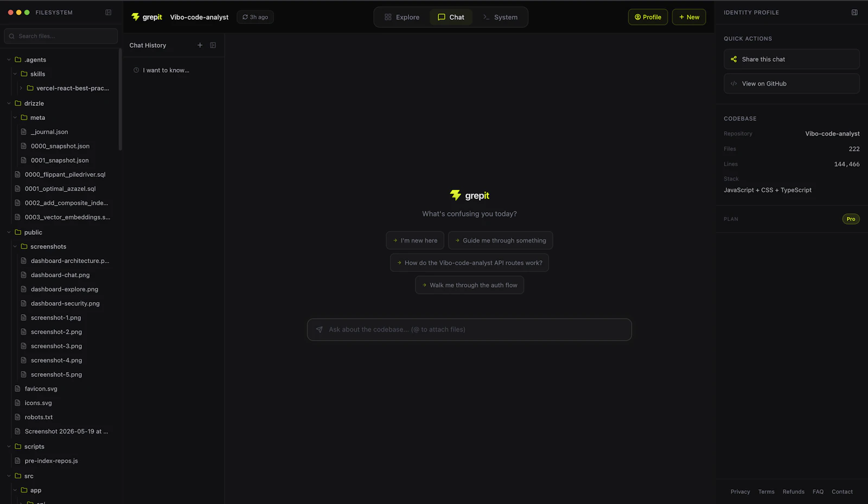868x504 pixels.
Task: Click the file icon of _journal.json
Action: click(23, 132)
